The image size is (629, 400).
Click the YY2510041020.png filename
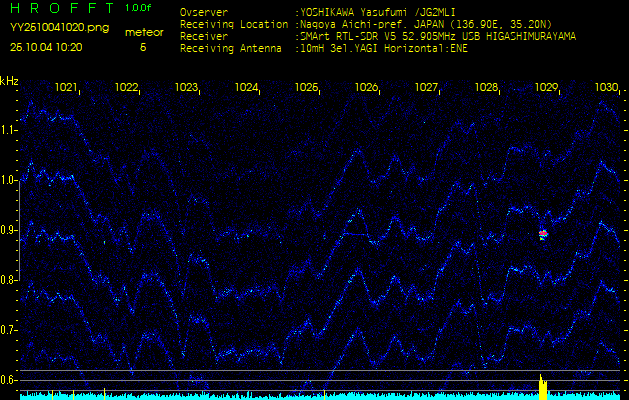pyautogui.click(x=59, y=29)
